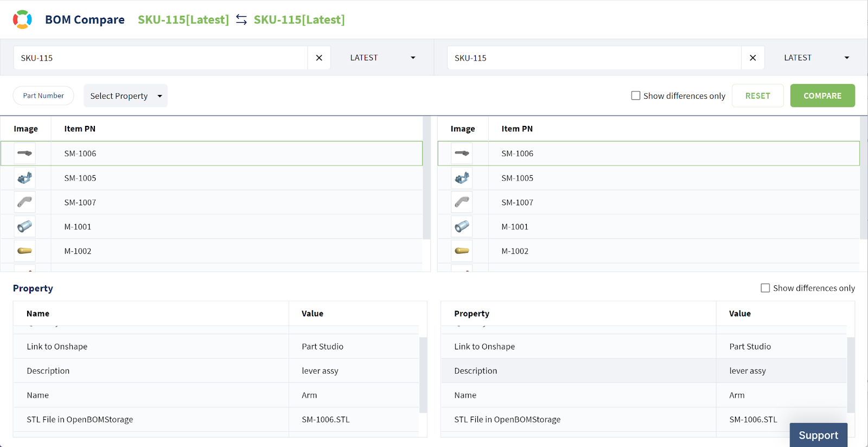This screenshot has width=868, height=447.
Task: Click left Part Studio value
Action: (323, 347)
